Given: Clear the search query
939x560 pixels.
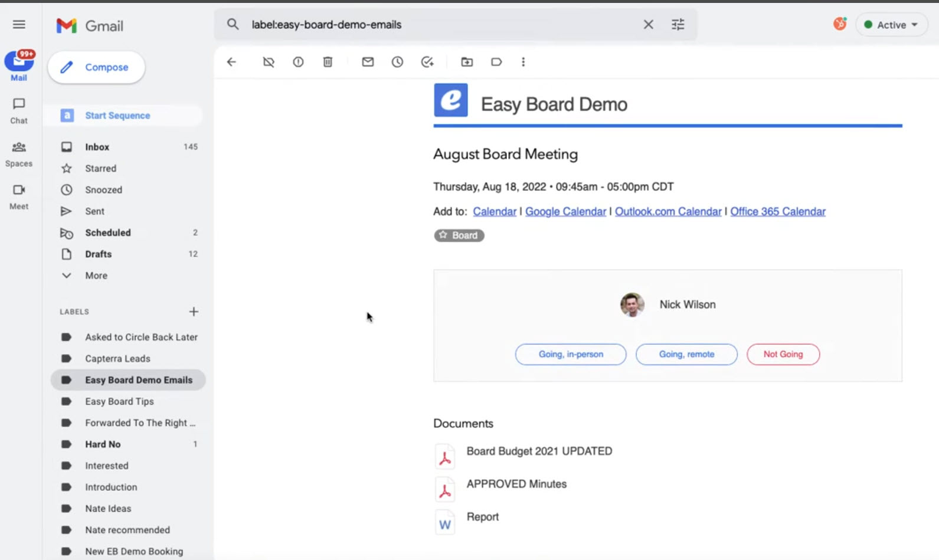Looking at the screenshot, I should click(648, 24).
